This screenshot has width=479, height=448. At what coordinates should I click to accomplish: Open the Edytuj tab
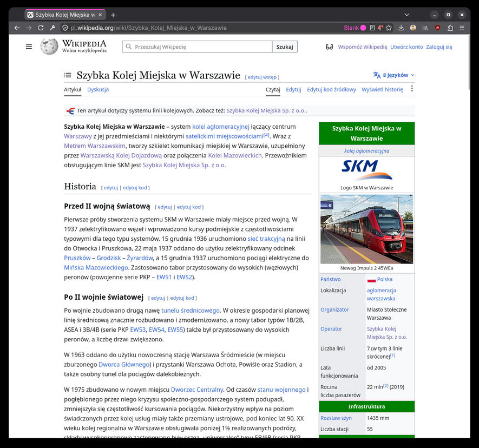point(293,89)
